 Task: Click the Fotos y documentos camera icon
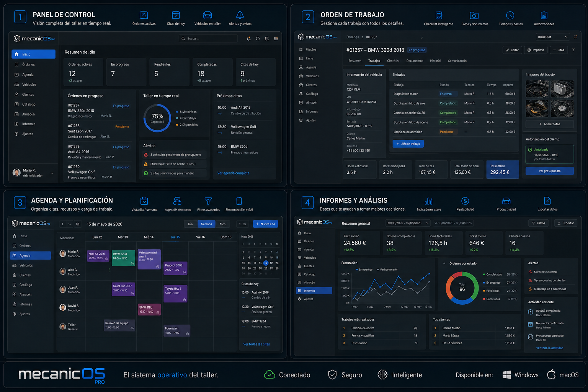click(x=474, y=15)
